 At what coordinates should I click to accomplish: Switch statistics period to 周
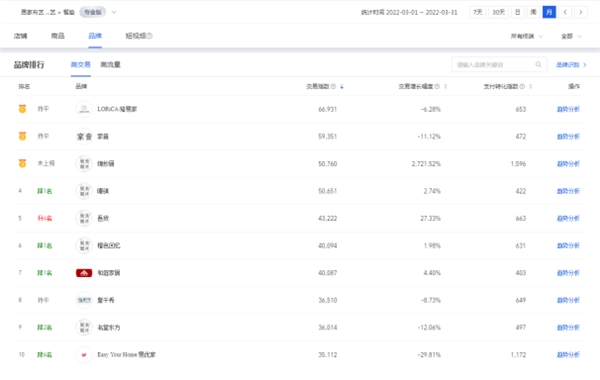(x=533, y=12)
